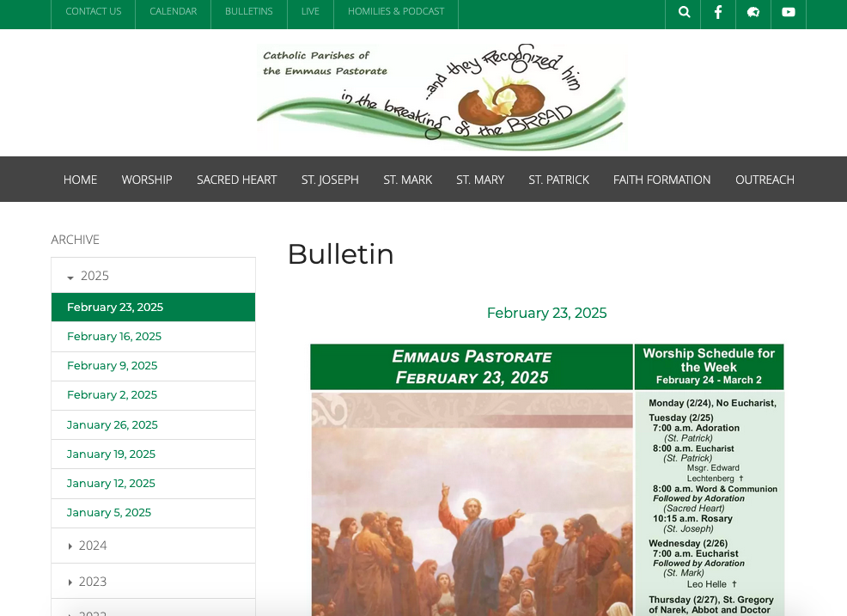This screenshot has height=616, width=847.
Task: Open Outreach navigation item
Action: (765, 180)
